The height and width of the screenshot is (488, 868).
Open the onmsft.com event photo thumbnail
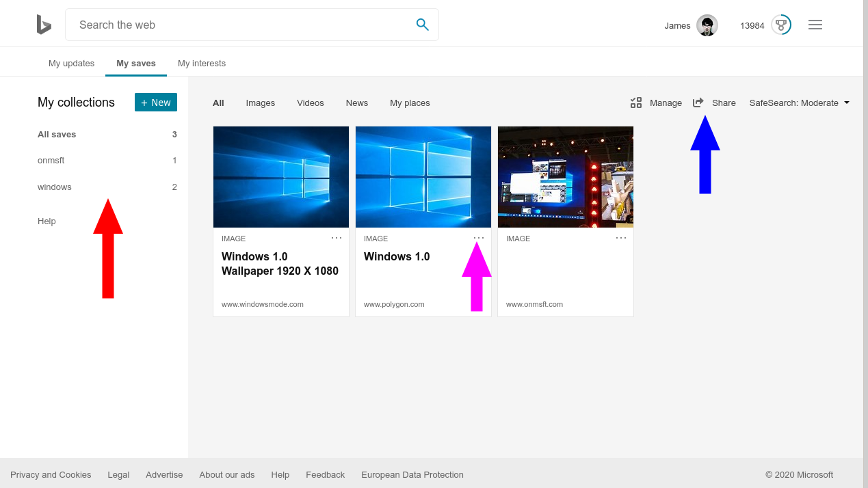click(565, 176)
